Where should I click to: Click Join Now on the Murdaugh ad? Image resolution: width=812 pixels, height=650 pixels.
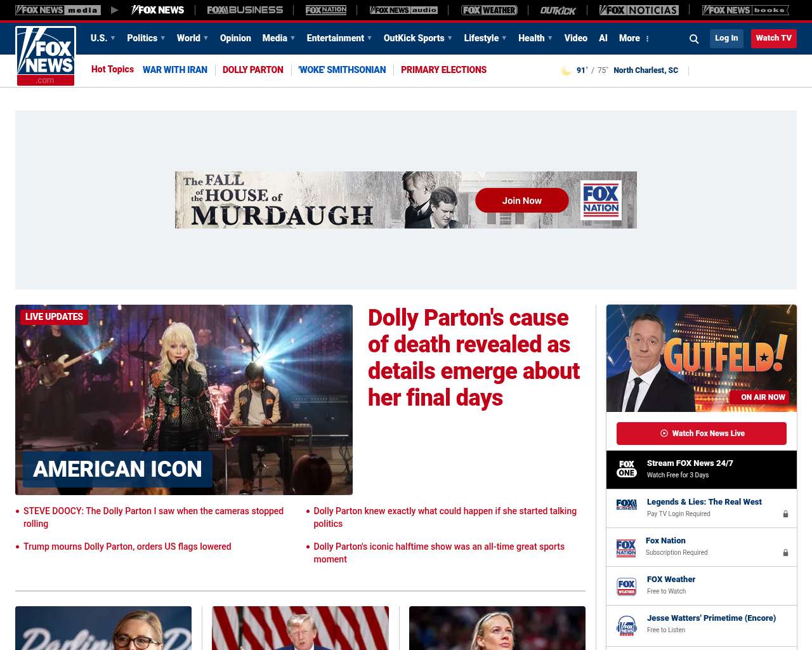click(x=522, y=201)
